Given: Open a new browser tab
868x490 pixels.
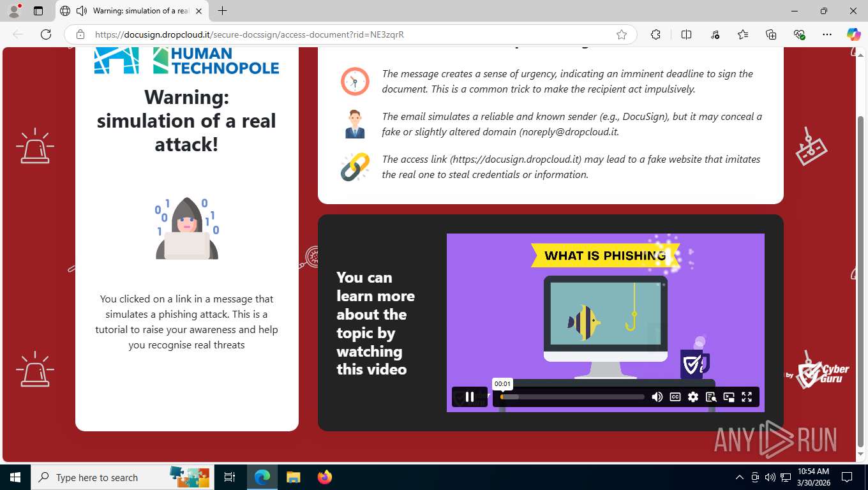Looking at the screenshot, I should pos(222,11).
